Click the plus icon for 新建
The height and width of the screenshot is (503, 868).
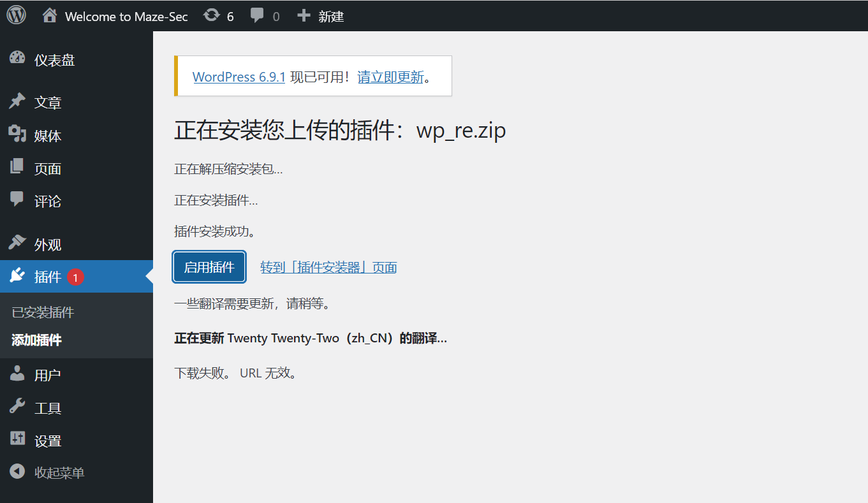tap(304, 15)
